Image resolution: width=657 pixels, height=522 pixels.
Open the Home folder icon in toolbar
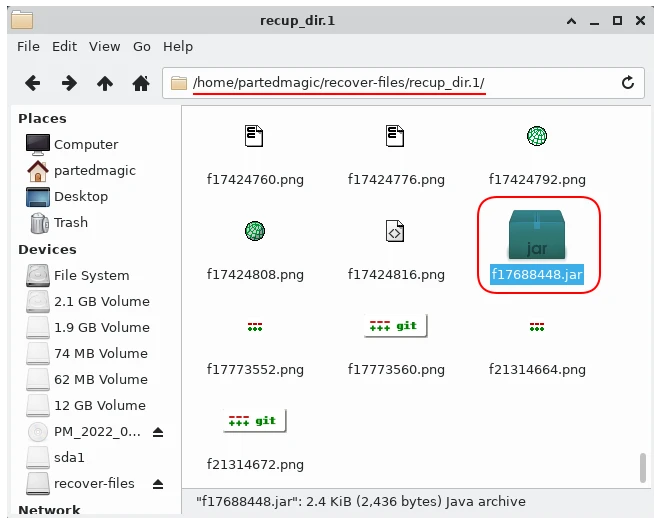[141, 83]
